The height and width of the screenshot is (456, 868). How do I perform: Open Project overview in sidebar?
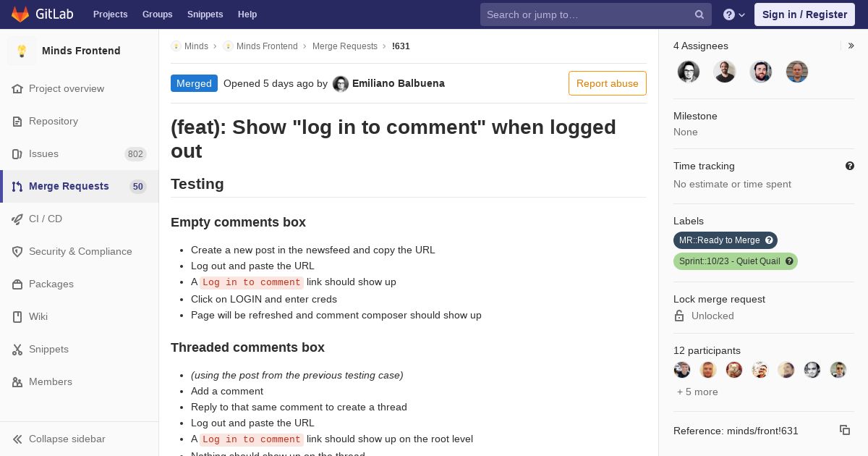(80, 88)
